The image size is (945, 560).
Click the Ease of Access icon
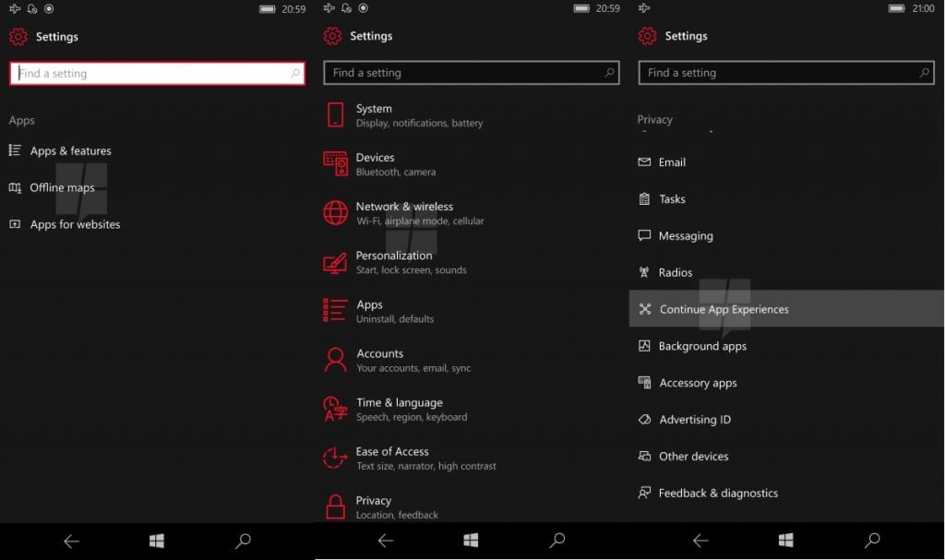(335, 458)
